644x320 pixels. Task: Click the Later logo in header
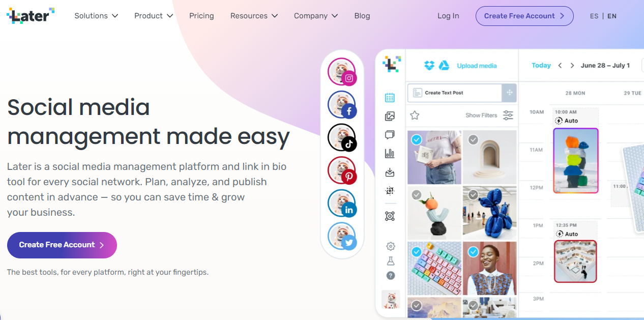coord(31,16)
